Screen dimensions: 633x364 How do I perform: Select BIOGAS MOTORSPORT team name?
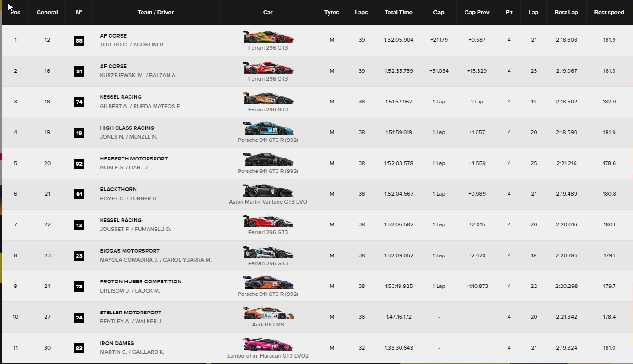(129, 251)
